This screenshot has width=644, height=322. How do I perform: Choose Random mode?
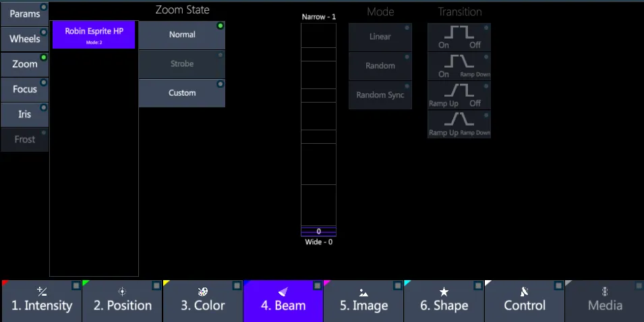pos(380,65)
